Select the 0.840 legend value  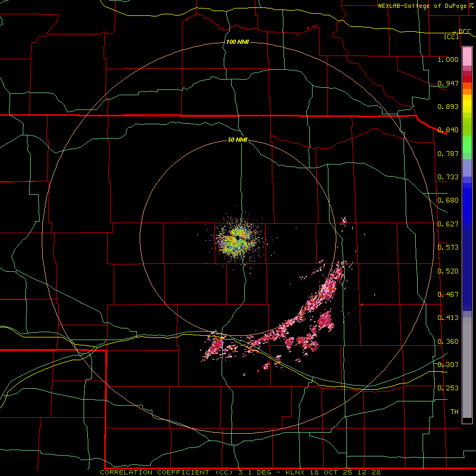448,130
